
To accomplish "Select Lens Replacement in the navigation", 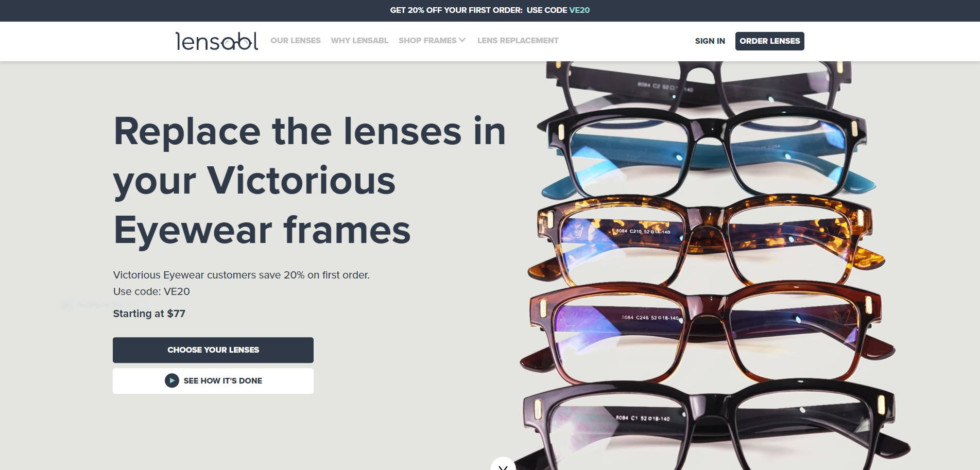I will (518, 40).
